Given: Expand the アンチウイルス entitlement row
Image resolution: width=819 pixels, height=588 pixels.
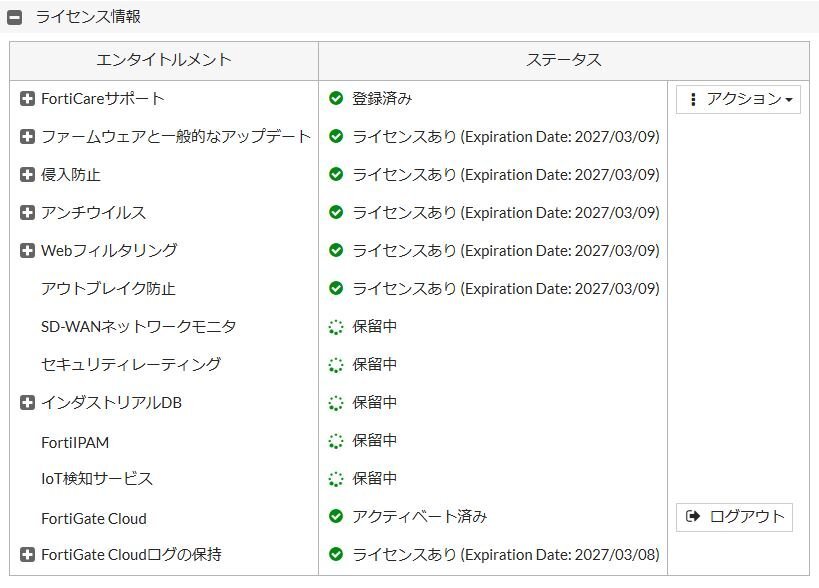Looking at the screenshot, I should [x=27, y=213].
